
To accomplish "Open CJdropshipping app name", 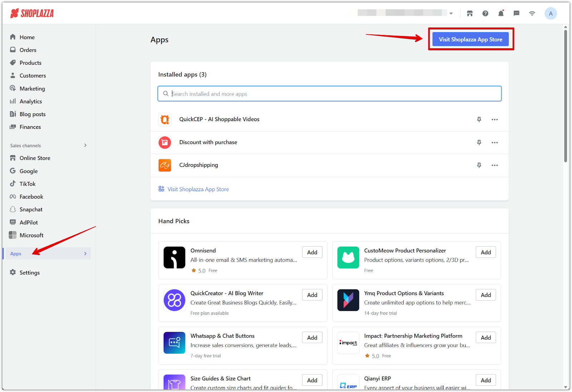I will [199, 165].
